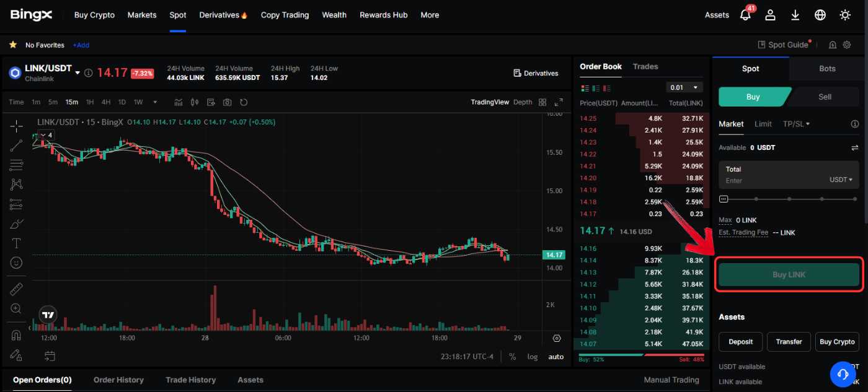The width and height of the screenshot is (868, 392).
Task: Toggle lock all drawing tools
Action: coord(16,354)
